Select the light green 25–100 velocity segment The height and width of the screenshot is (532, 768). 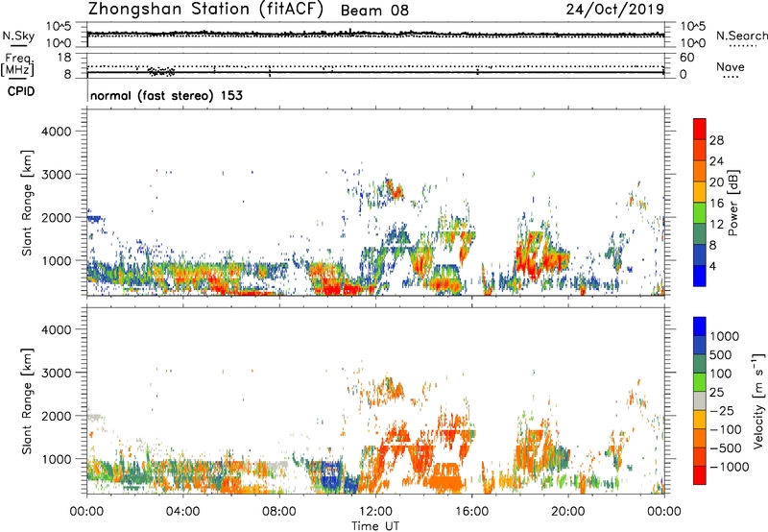(x=700, y=382)
